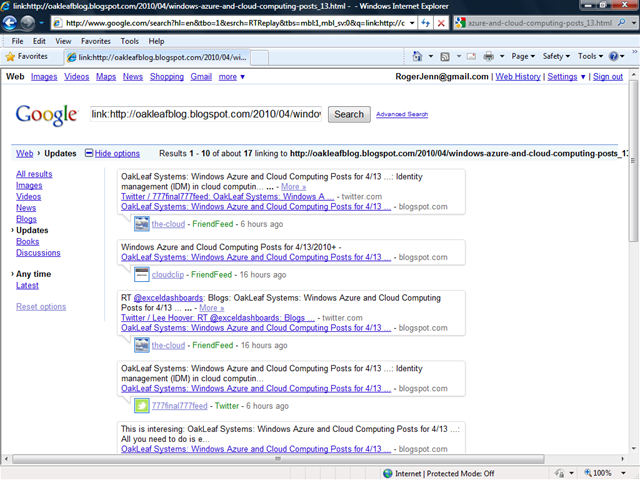Open the Tools command bar dropdown
Image resolution: width=640 pixels, height=480 pixels.
[x=590, y=56]
